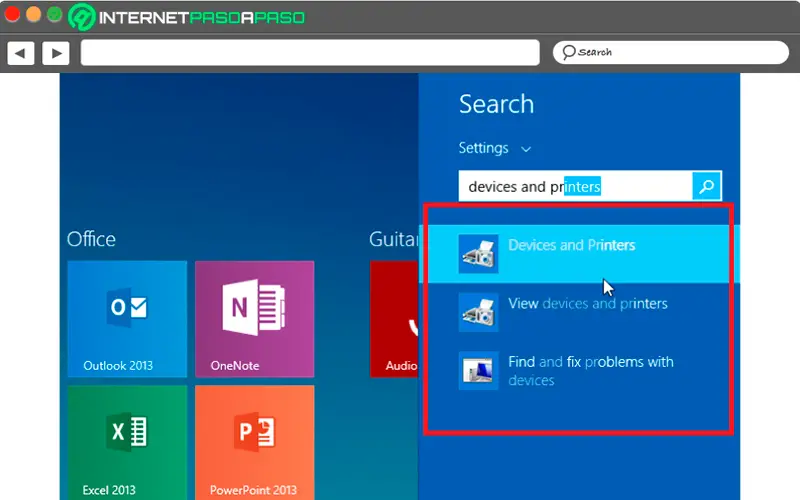This screenshot has height=500, width=800.
Task: Click the Guitar group heading
Action: 393,239
